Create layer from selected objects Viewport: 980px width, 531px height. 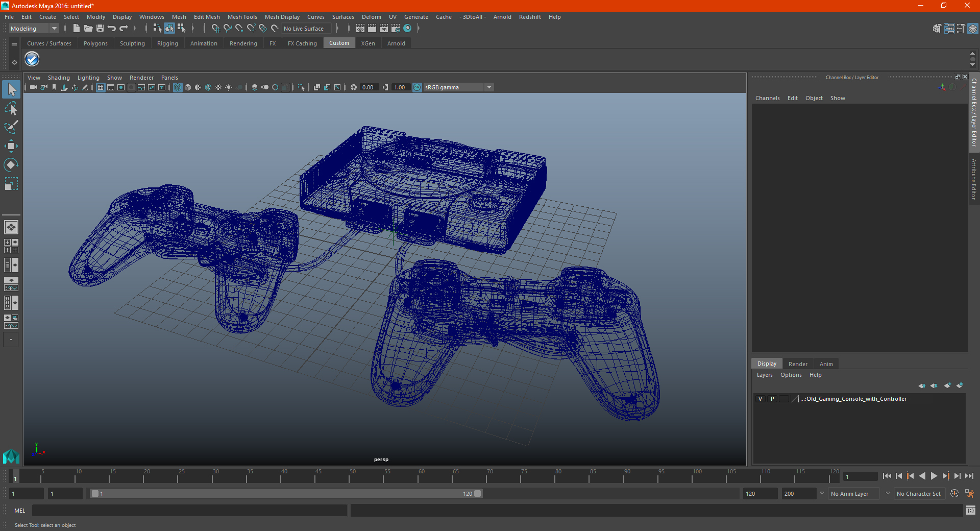[x=960, y=385]
